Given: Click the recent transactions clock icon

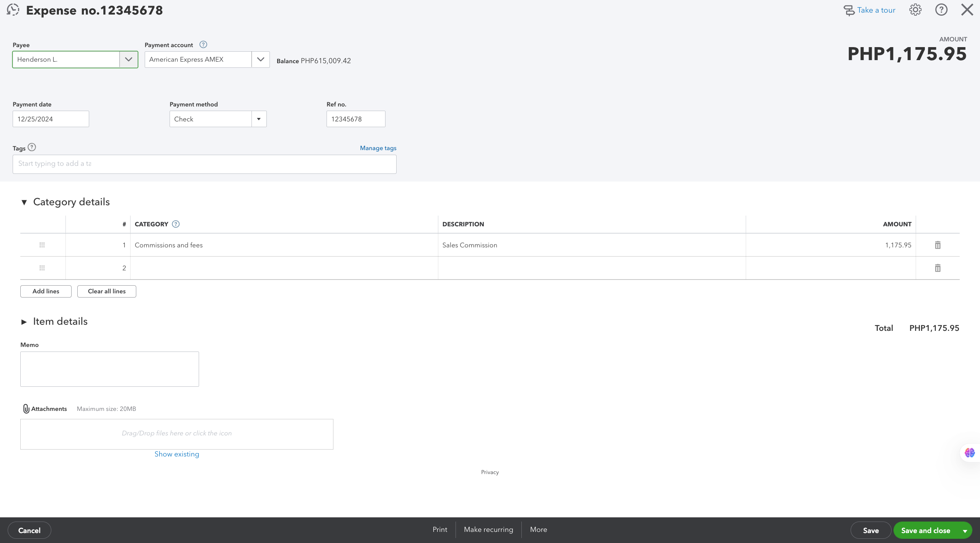Looking at the screenshot, I should [13, 10].
